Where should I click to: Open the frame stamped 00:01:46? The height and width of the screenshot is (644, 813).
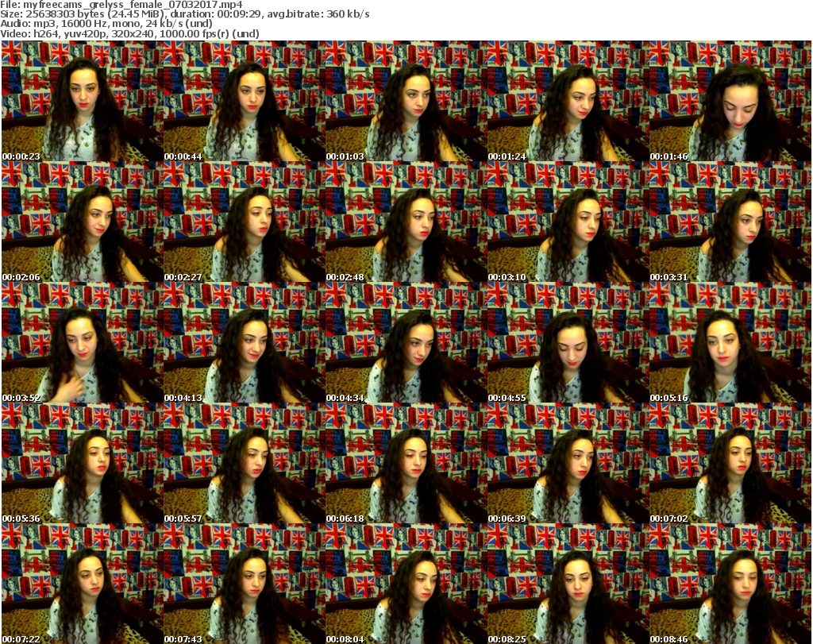730,101
